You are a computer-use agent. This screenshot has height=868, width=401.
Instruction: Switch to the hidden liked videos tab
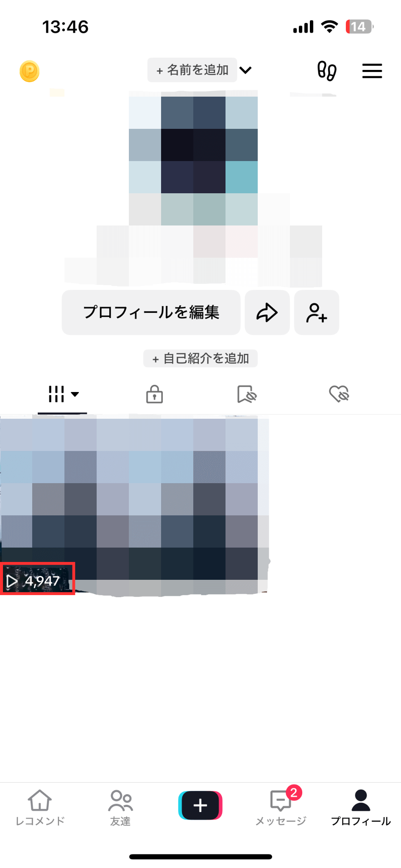(339, 394)
